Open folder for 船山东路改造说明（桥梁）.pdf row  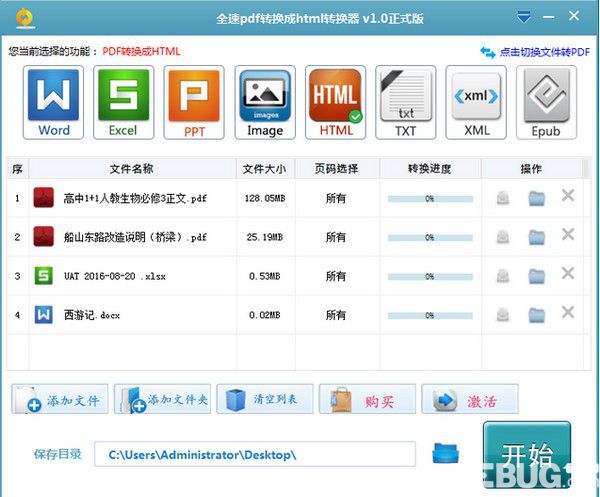pos(536,237)
